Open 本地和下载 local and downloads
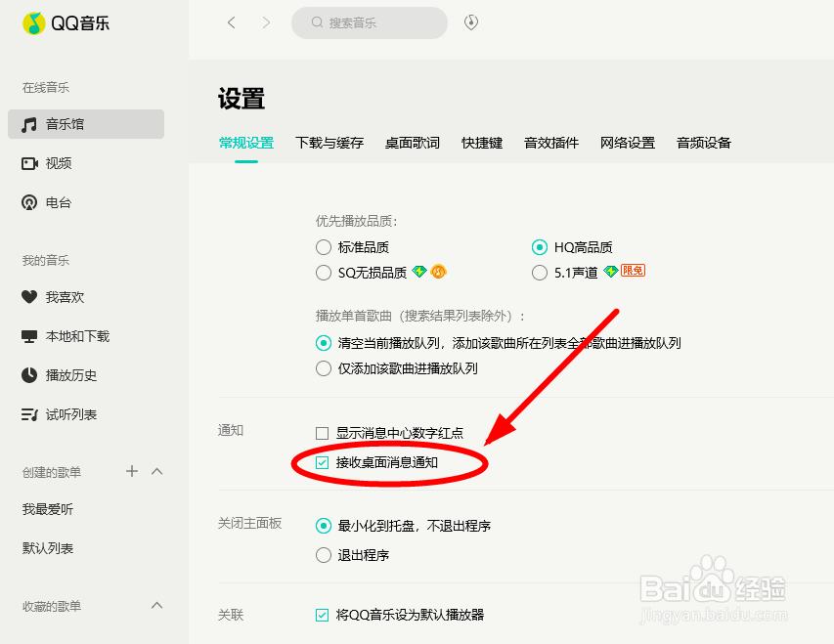The height and width of the screenshot is (644, 834). (x=72, y=336)
